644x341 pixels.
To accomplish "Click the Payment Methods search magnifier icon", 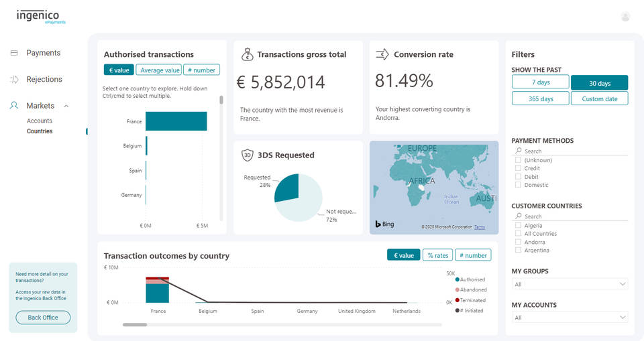I will pos(519,151).
